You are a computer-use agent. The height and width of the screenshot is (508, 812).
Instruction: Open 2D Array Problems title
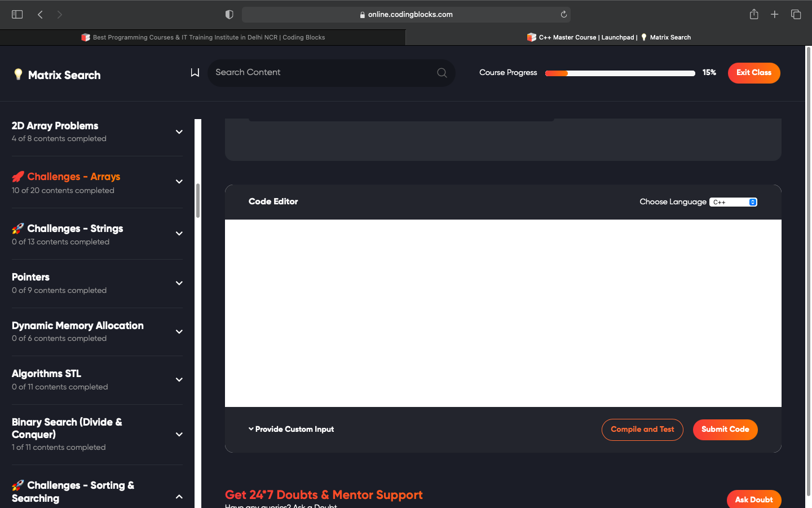(55, 126)
